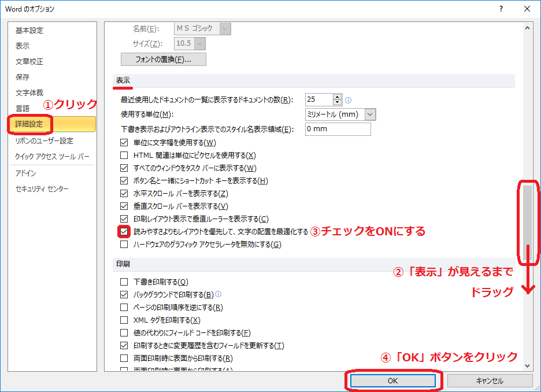Enable HTML 関連は単位にピクセルを使用する checkbox
541x392 pixels.
click(x=124, y=156)
